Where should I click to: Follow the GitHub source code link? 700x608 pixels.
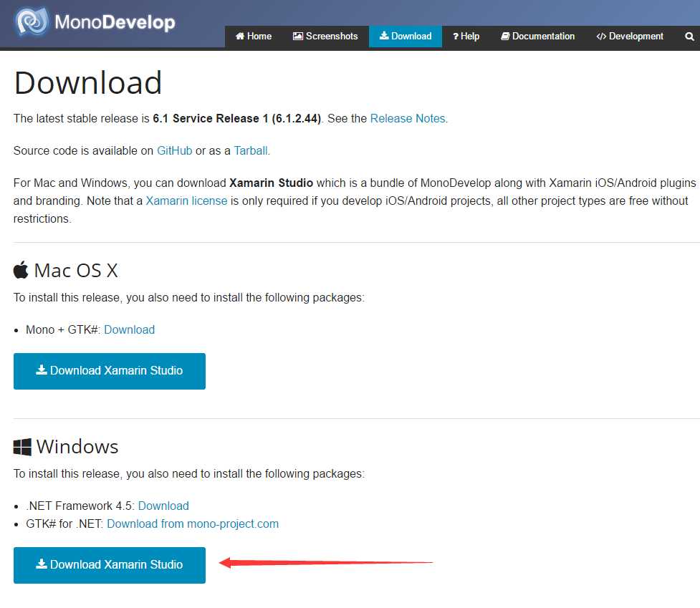(175, 151)
